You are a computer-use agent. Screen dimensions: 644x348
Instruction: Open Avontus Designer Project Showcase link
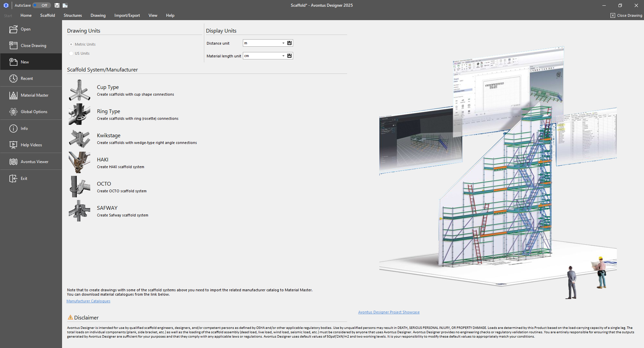click(x=389, y=312)
